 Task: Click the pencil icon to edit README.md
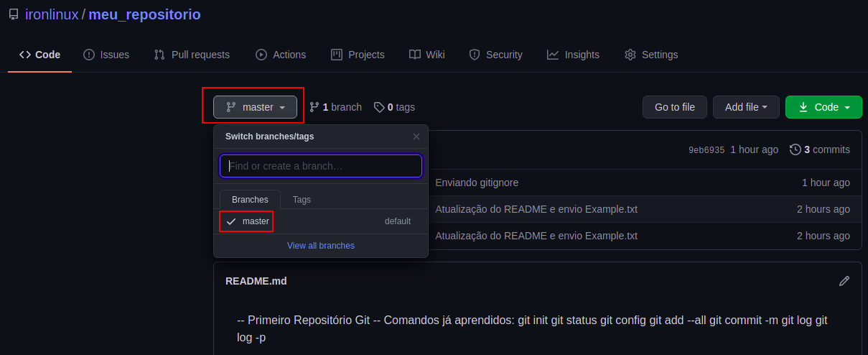pyautogui.click(x=844, y=281)
